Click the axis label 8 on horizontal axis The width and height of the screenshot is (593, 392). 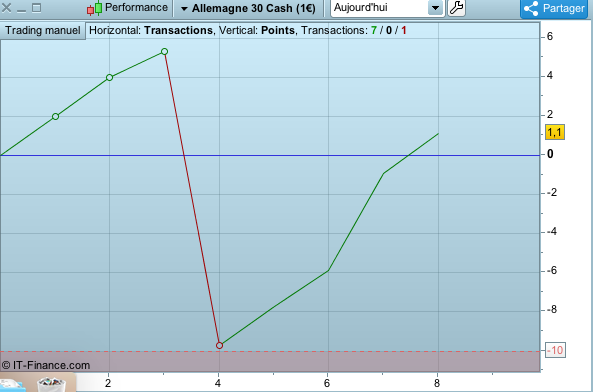point(437,383)
